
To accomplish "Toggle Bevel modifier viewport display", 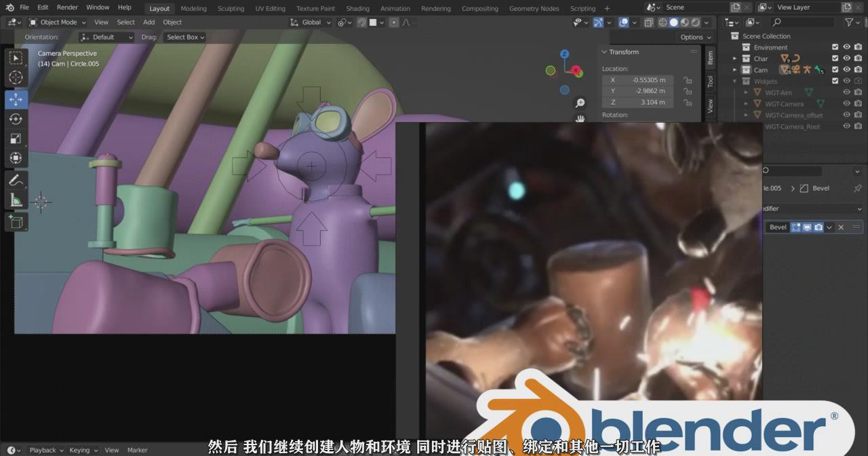I will (x=807, y=227).
